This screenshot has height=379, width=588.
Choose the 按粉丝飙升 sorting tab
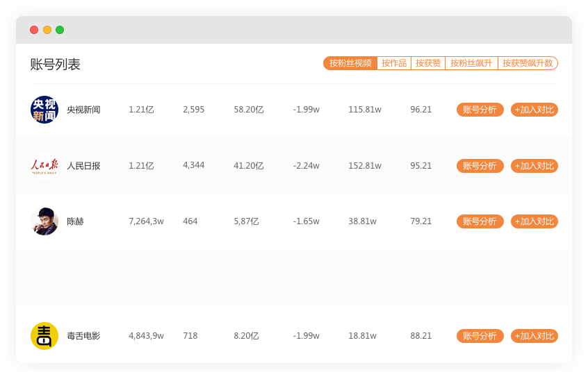click(471, 63)
